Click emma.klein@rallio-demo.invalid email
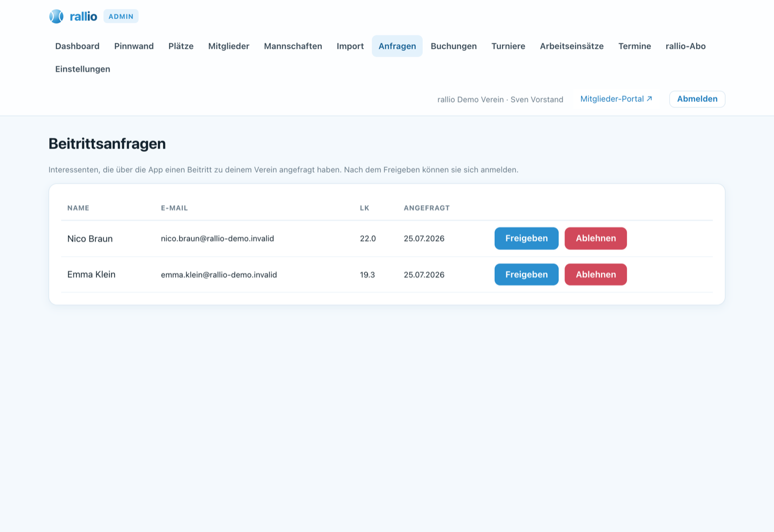The width and height of the screenshot is (774, 532). coord(219,275)
